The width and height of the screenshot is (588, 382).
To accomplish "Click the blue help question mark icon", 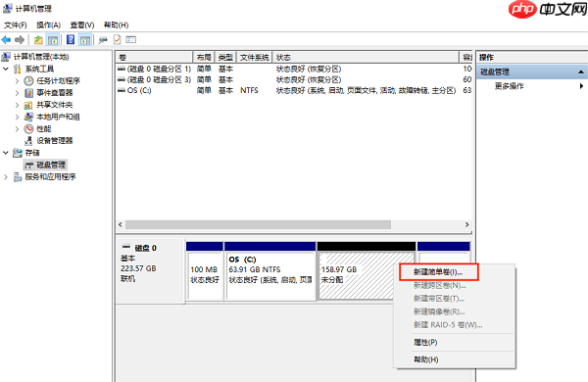I will click(x=71, y=40).
